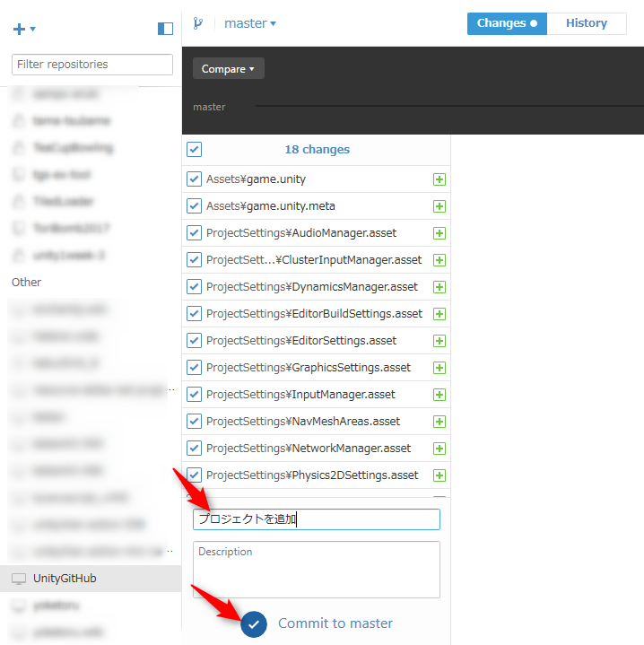Click the round commit checkmark icon
Image resolution: width=644 pixels, height=645 pixels.
pos(254,624)
